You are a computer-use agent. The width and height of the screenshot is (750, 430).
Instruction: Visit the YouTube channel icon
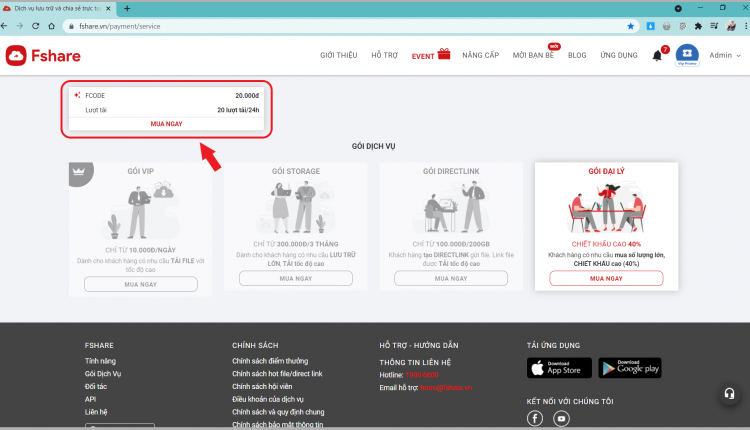point(561,419)
